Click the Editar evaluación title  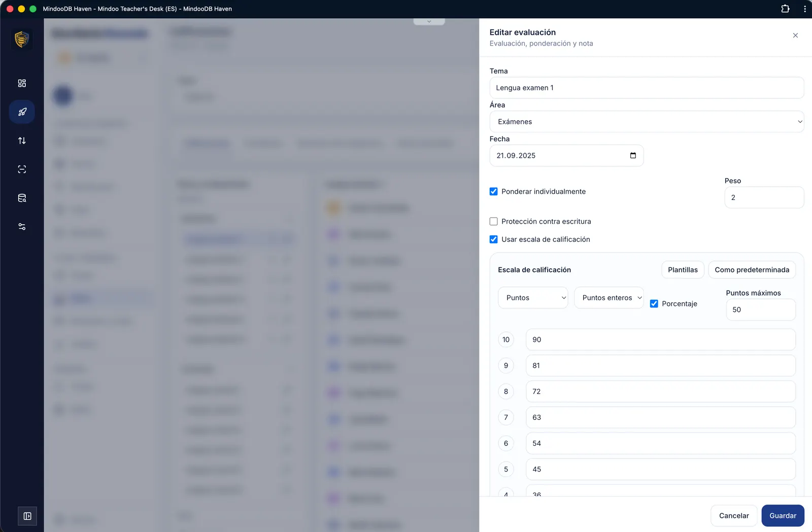[523, 32]
